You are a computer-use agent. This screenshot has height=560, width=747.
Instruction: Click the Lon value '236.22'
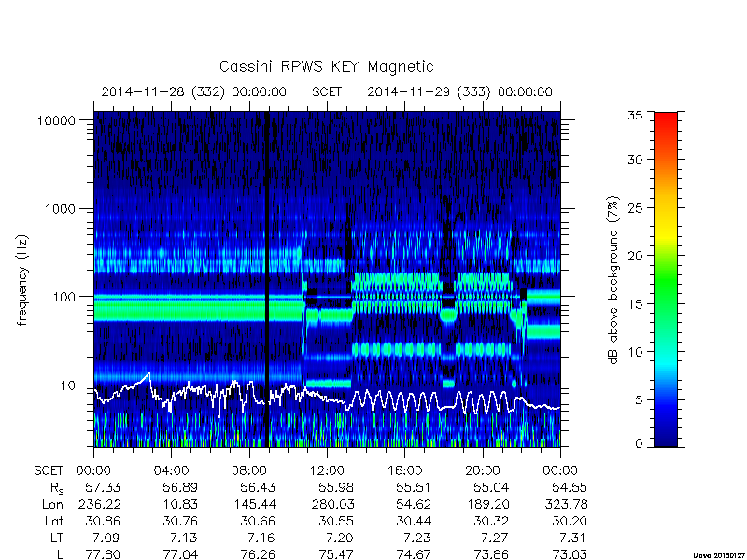pos(99,504)
